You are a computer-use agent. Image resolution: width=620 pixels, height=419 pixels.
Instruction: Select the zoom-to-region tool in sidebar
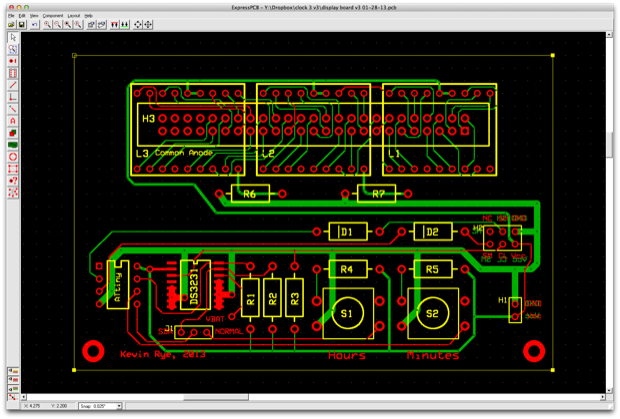[13, 49]
